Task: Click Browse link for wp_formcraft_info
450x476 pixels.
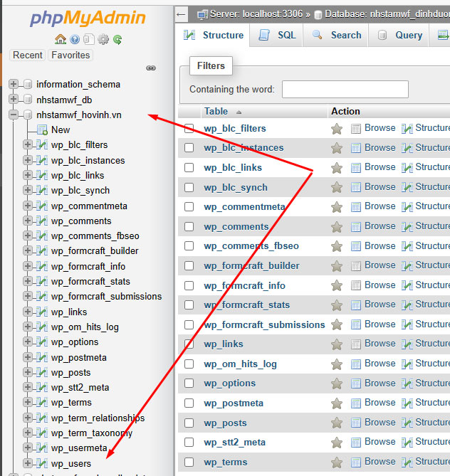Action: (x=380, y=285)
